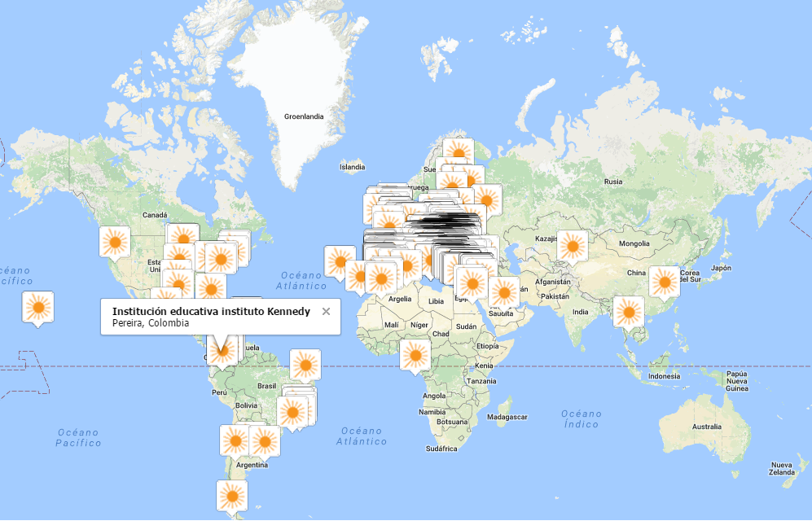Click the Océano Índico label
812x521 pixels.
582,419
